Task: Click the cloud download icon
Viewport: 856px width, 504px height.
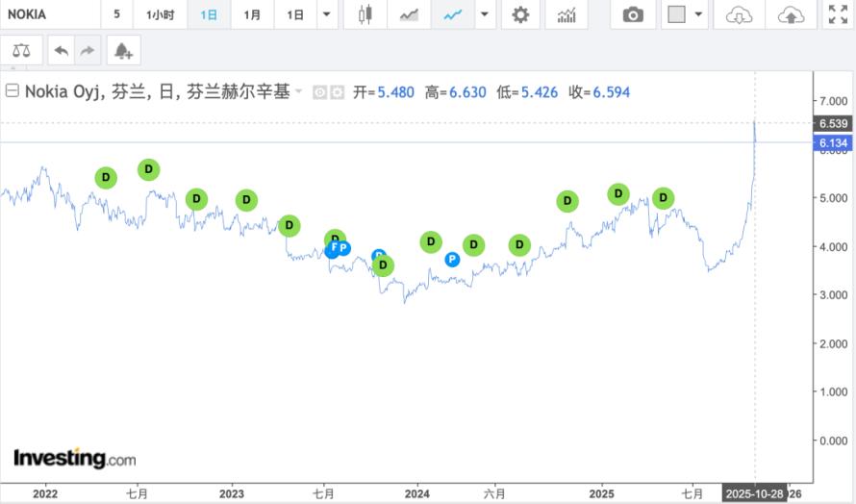Action: 738,14
